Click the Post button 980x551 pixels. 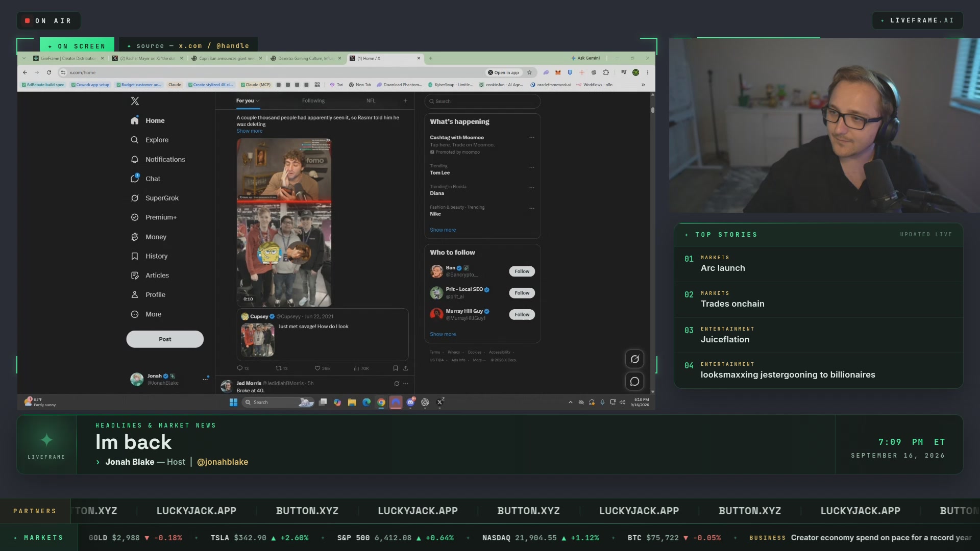[x=165, y=339]
